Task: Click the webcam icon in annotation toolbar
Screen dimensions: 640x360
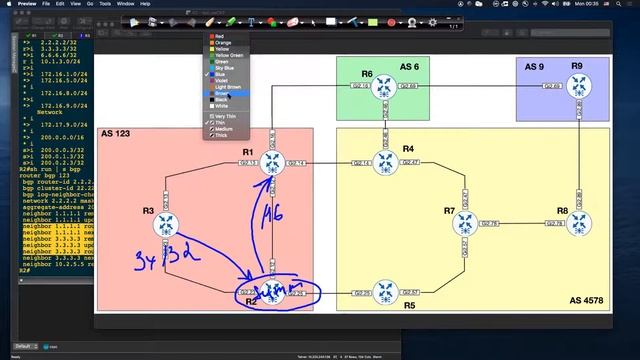Action: click(x=412, y=22)
